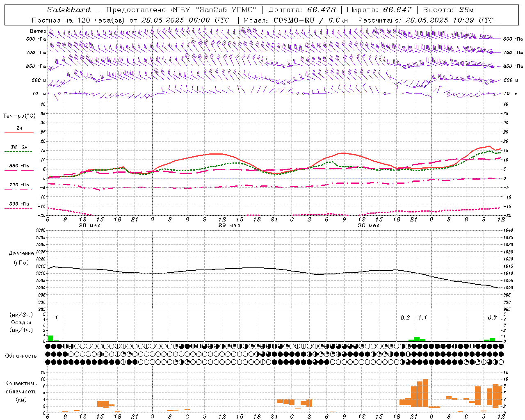Click the "28 мая" date label
The height and width of the screenshot is (420, 525).
coord(89,226)
